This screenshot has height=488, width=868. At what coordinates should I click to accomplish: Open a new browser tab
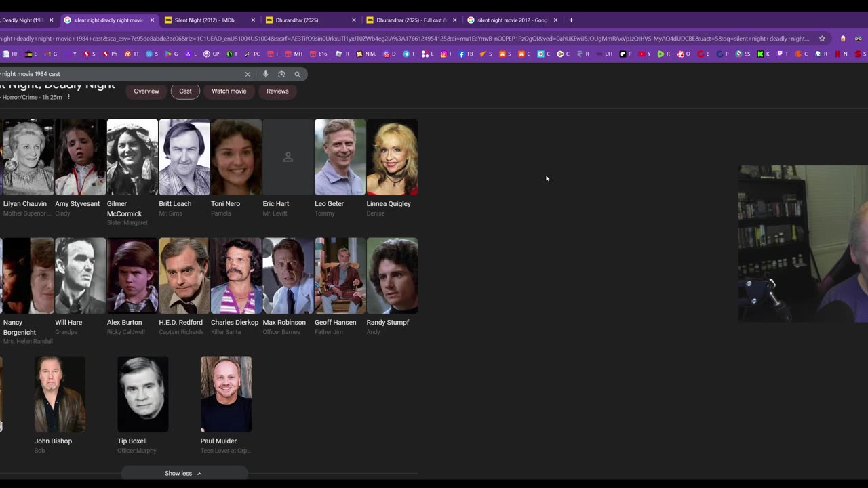pos(571,20)
